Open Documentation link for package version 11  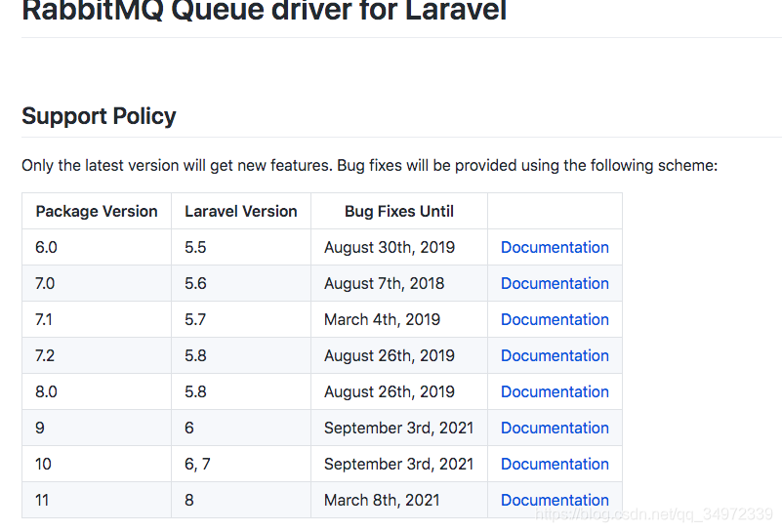(555, 500)
